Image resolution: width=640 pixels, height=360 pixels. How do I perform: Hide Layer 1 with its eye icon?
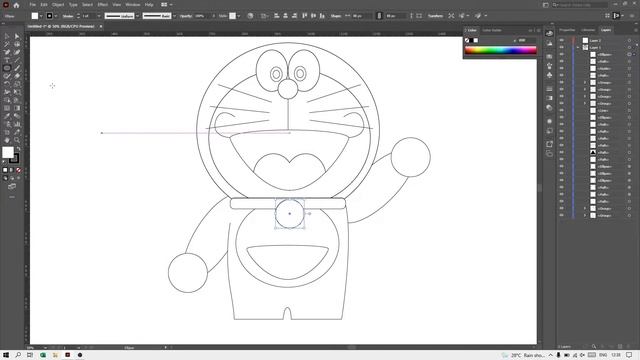click(x=562, y=47)
